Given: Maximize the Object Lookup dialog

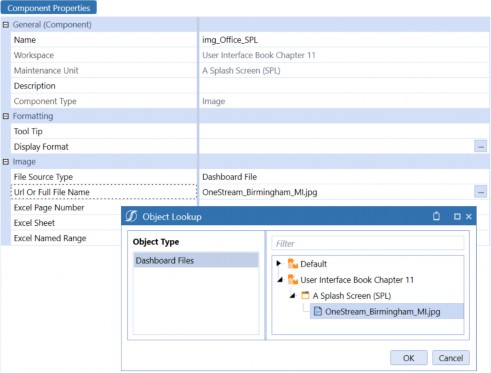Looking at the screenshot, I should (457, 217).
